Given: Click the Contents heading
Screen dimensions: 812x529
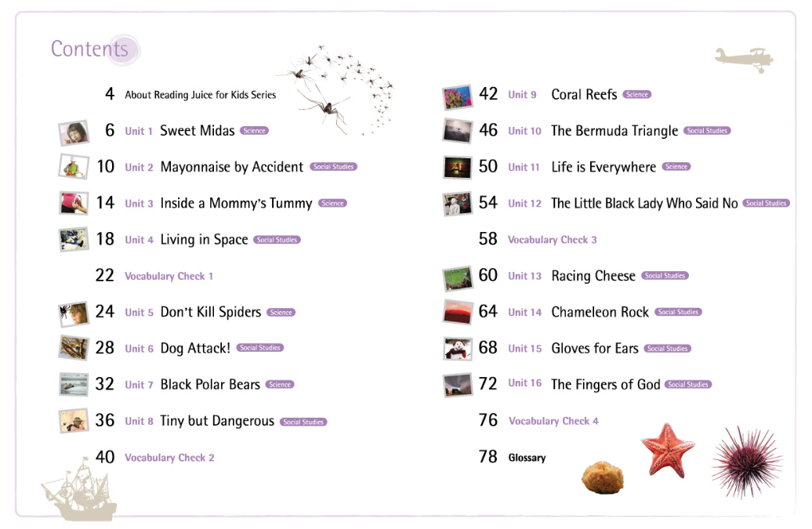Looking at the screenshot, I should coord(89,49).
